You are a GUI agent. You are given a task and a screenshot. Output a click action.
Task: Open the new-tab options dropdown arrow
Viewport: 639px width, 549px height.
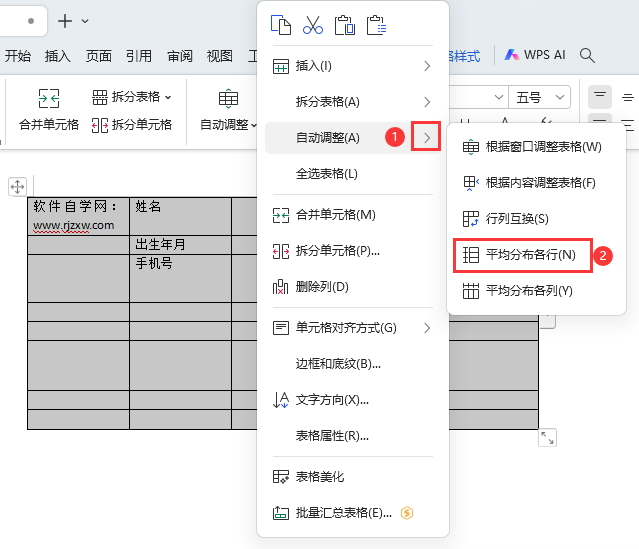tap(85, 21)
